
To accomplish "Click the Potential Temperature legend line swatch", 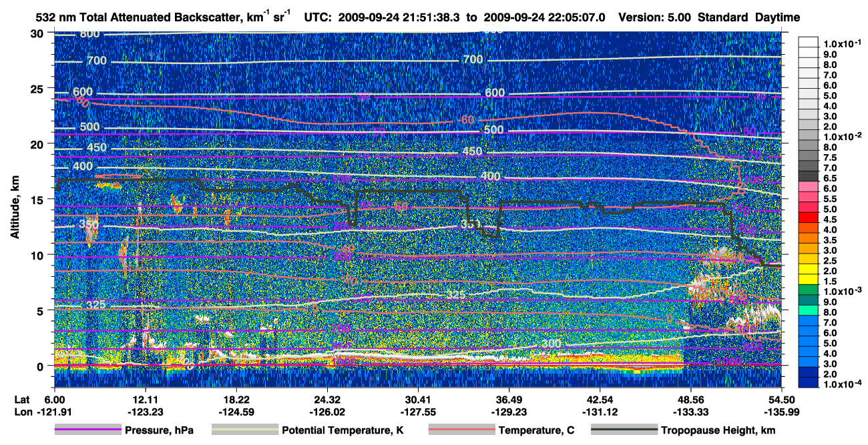I will click(x=244, y=430).
